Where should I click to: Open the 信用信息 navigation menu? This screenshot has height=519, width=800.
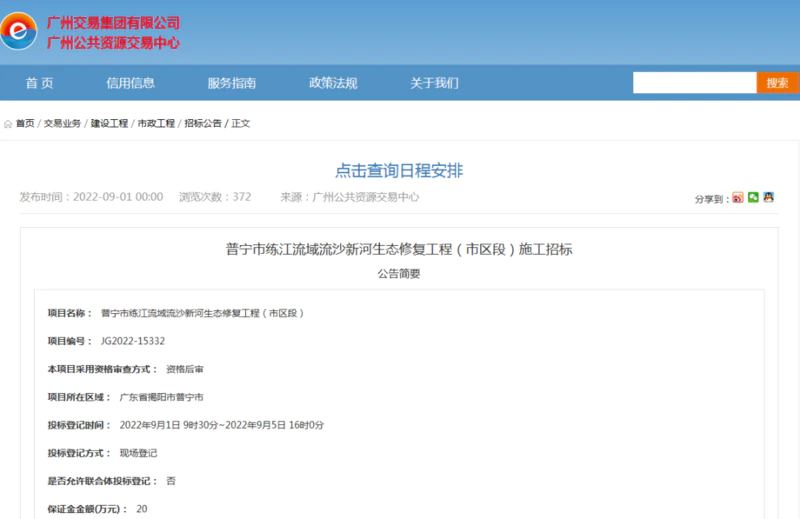point(130,83)
